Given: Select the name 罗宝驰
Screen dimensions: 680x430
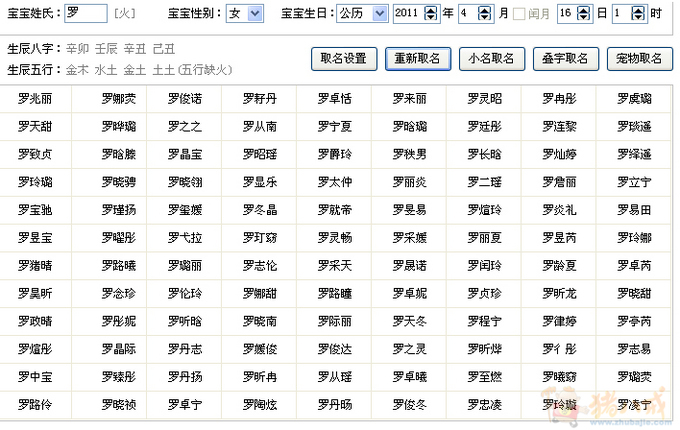Looking at the screenshot, I should [35, 210].
